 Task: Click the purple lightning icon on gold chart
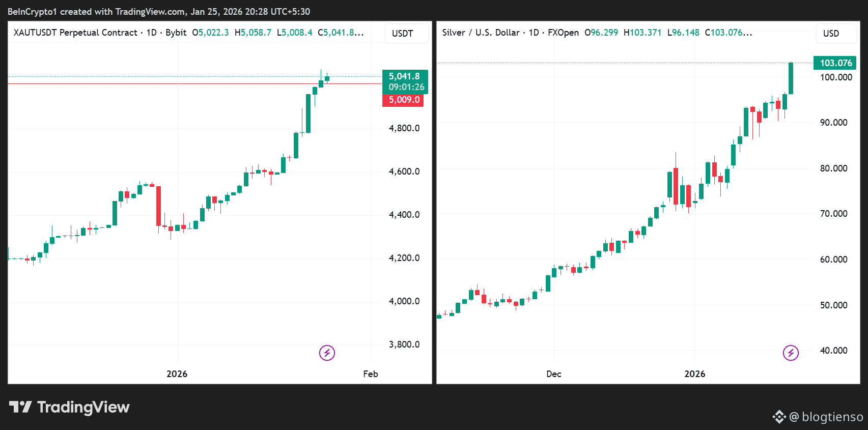(327, 353)
